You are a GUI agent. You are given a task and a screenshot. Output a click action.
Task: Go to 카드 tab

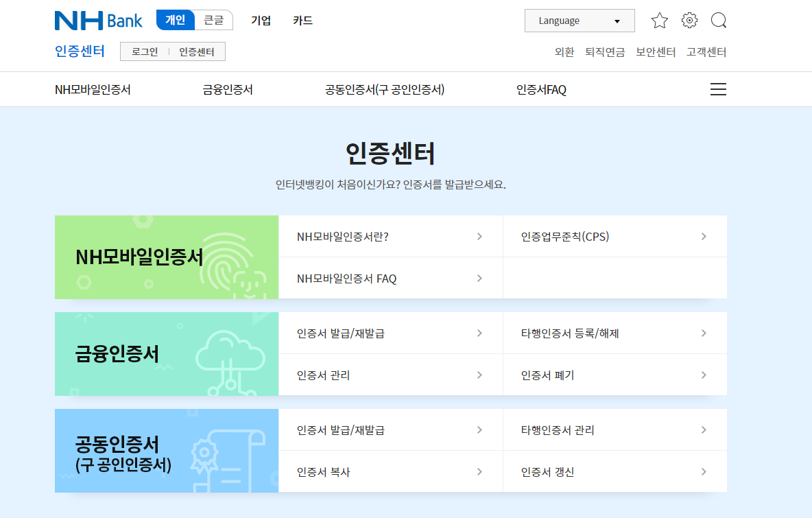coord(302,21)
